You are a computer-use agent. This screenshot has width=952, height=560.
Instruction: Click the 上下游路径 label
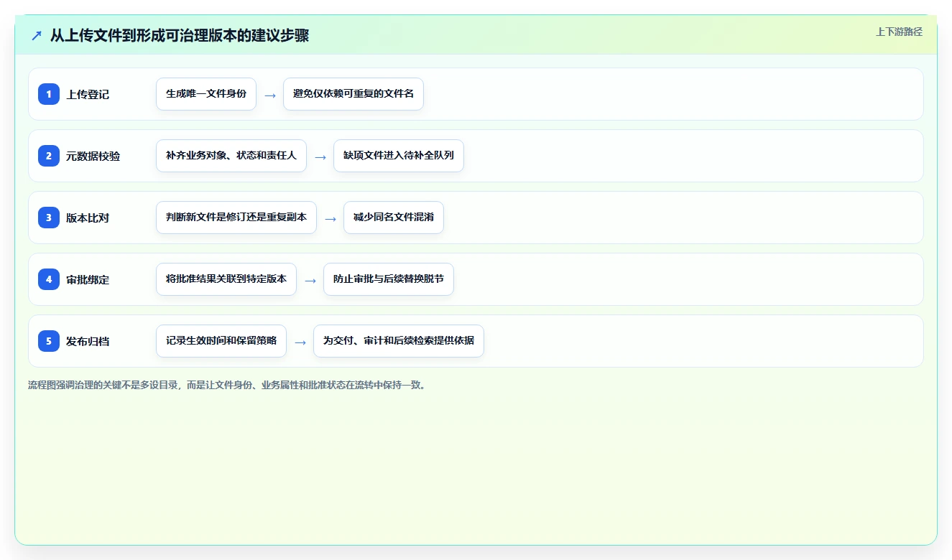coord(899,32)
